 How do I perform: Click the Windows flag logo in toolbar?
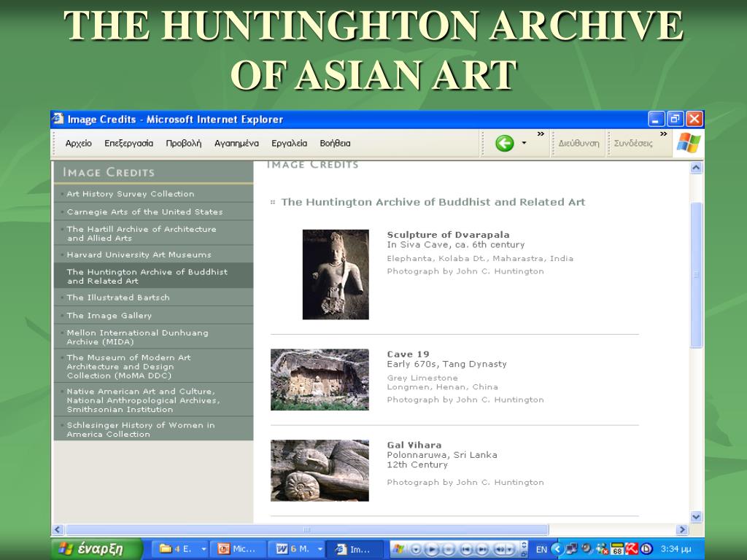point(689,143)
